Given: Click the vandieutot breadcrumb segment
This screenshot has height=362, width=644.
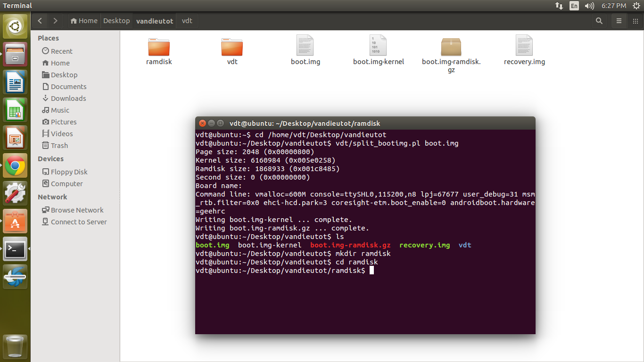Looking at the screenshot, I should coord(155,21).
